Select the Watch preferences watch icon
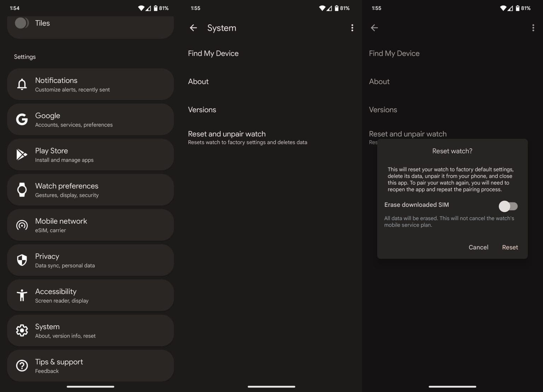The image size is (543, 392). 22,190
